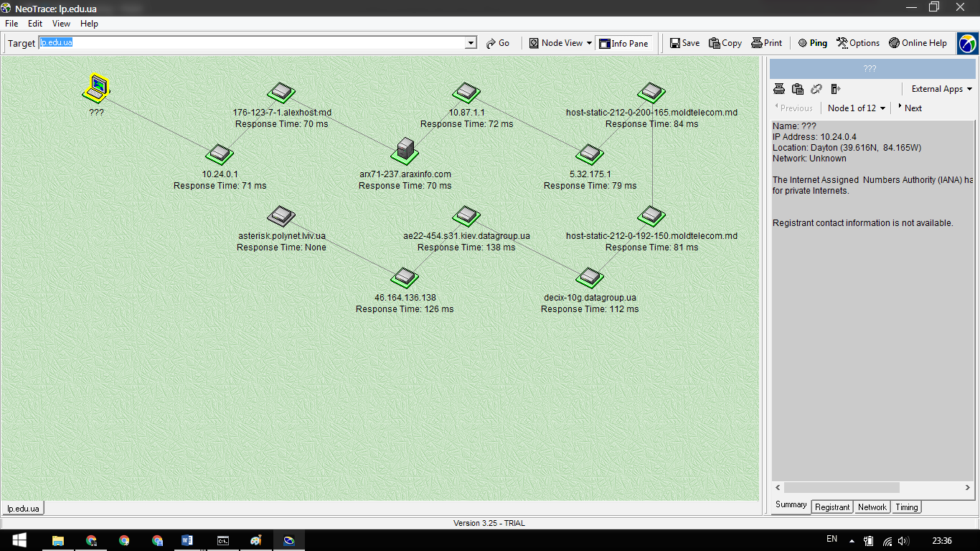Select the 10.24.0.1 router node icon
980x551 pixels.
click(220, 154)
